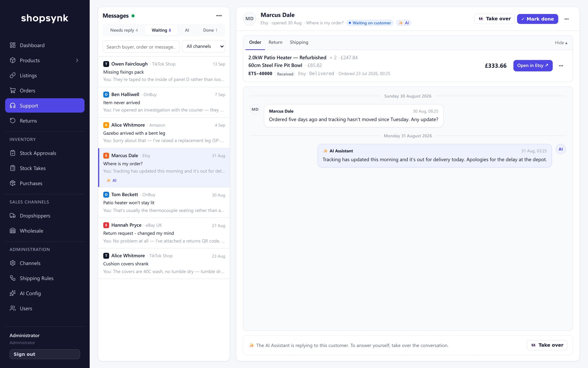Click the AI Config sparkle icon

(x=13, y=293)
